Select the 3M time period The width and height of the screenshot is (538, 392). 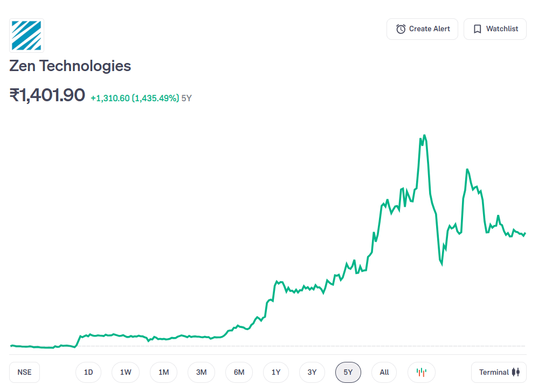[x=201, y=372]
